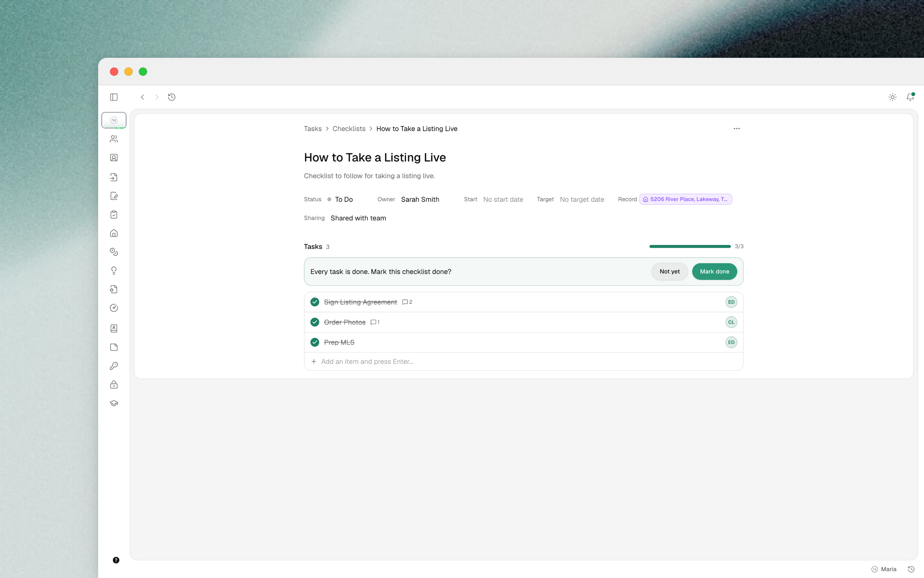The image size is (924, 578).
Task: Open the clipboard checklist sidebar icon
Action: [x=114, y=215]
